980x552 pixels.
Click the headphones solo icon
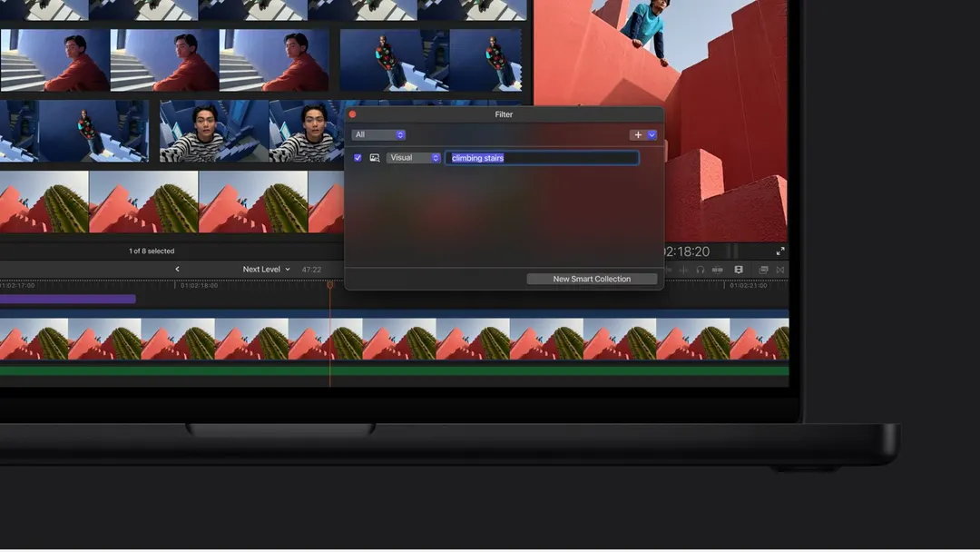700,270
